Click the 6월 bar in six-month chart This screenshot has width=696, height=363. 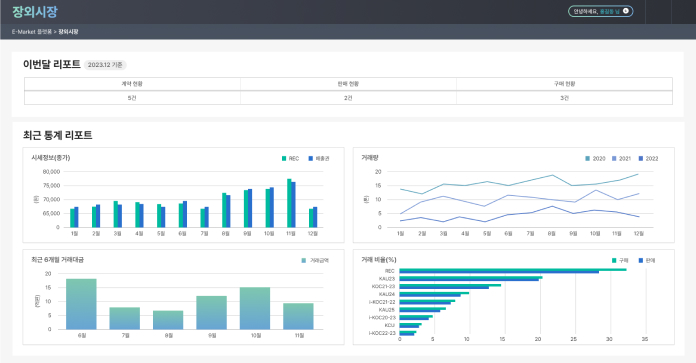[81, 304]
